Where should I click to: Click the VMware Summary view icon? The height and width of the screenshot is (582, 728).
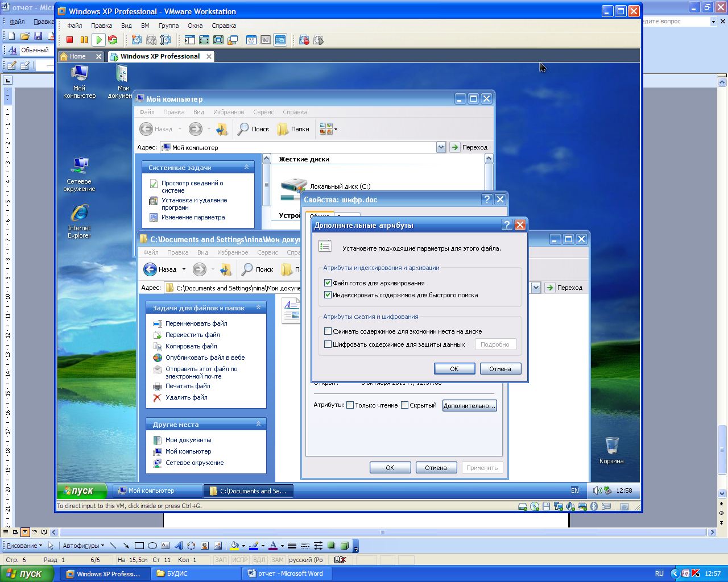click(251, 40)
